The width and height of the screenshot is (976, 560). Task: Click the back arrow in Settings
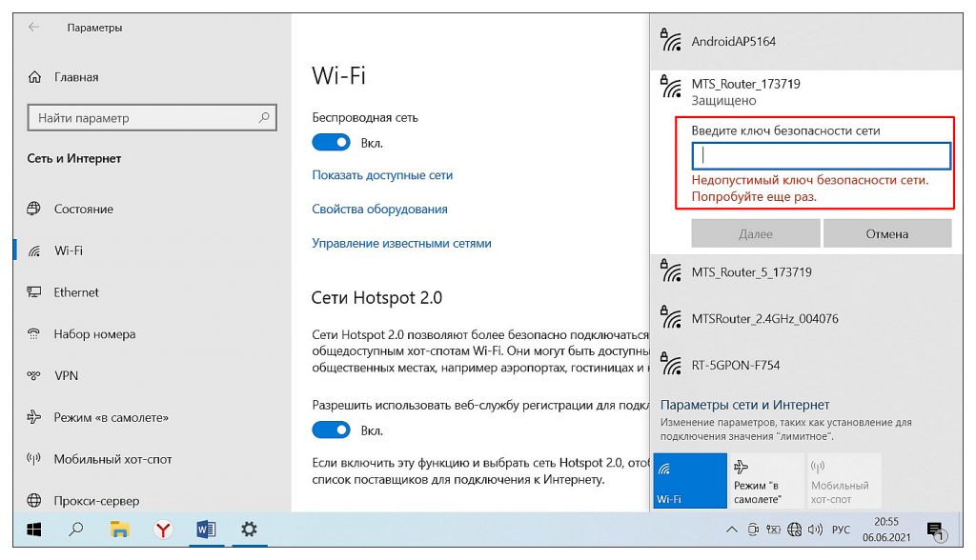34,28
